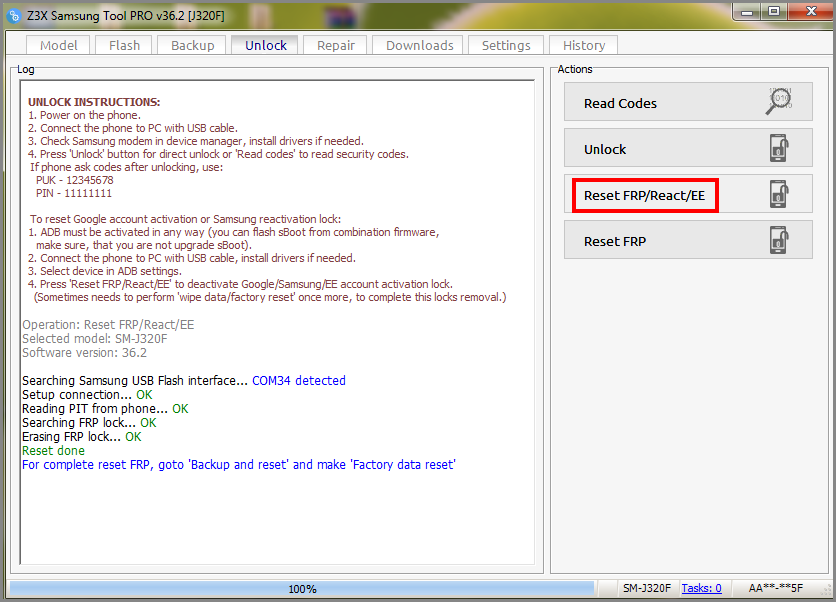The image size is (836, 602).
Task: Run Reset FRP/React/EE action
Action: (688, 194)
